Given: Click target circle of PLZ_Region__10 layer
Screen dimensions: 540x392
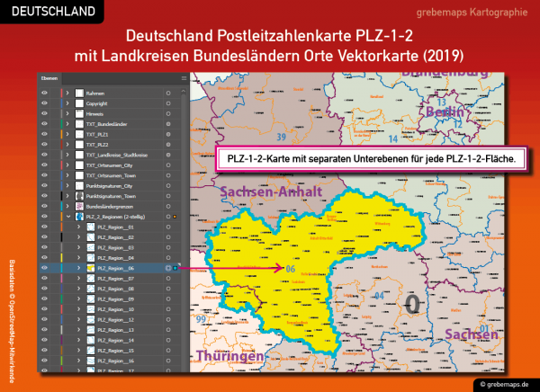Looking at the screenshot, I should click(169, 307).
